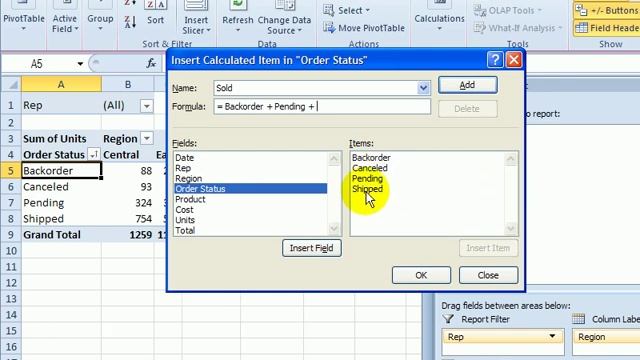The height and width of the screenshot is (360, 640).
Task: Select Date in the Fields list
Action: (x=251, y=158)
